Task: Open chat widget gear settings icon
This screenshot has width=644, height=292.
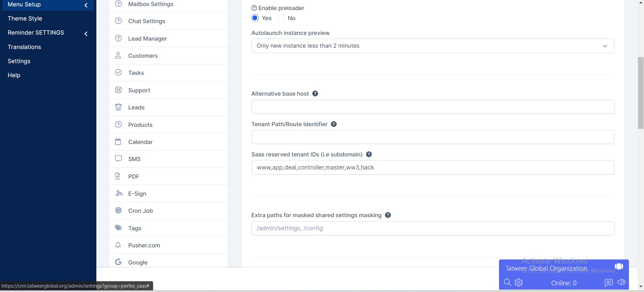Action: (519, 283)
